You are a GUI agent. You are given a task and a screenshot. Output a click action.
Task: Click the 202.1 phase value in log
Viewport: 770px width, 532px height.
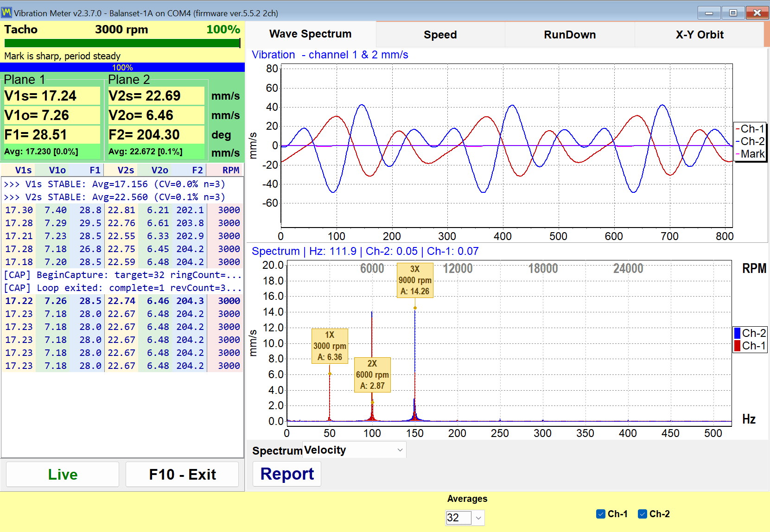(190, 210)
